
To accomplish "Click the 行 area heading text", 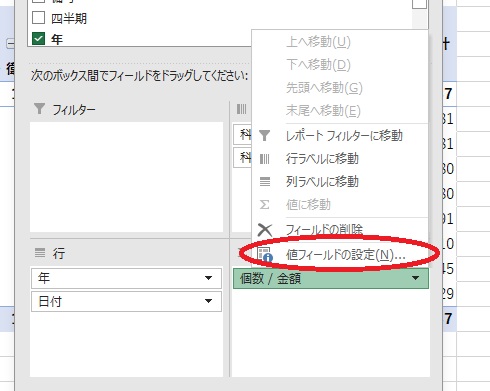I will pos(58,254).
